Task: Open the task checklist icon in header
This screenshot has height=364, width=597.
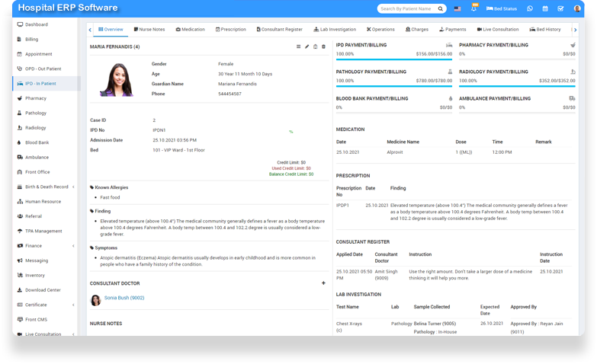Action: click(560, 8)
